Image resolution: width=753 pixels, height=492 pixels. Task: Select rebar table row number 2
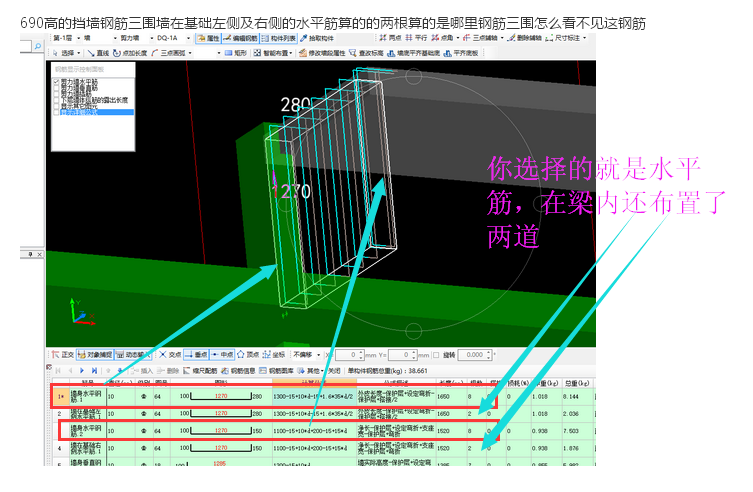click(x=60, y=414)
